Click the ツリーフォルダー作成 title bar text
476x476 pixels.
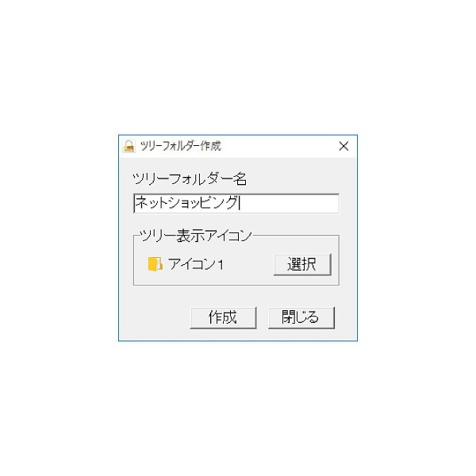(181, 146)
